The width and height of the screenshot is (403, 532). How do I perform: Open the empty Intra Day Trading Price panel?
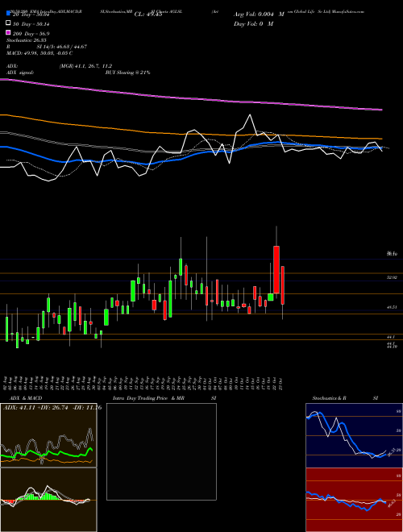161,451
